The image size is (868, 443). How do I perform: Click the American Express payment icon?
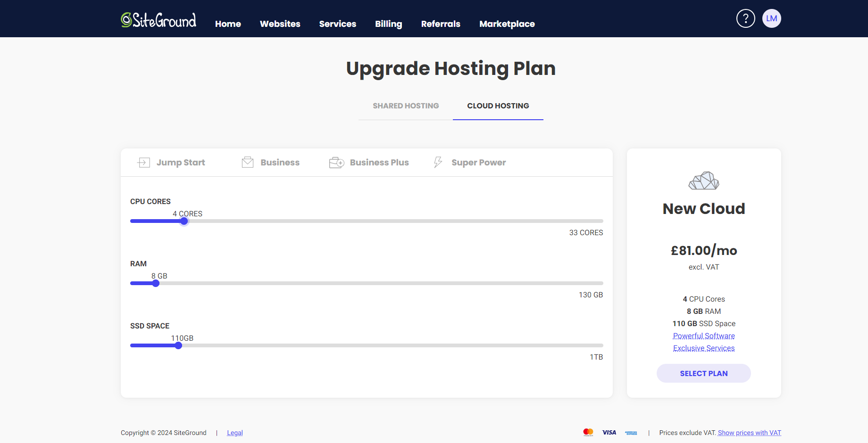point(631,432)
